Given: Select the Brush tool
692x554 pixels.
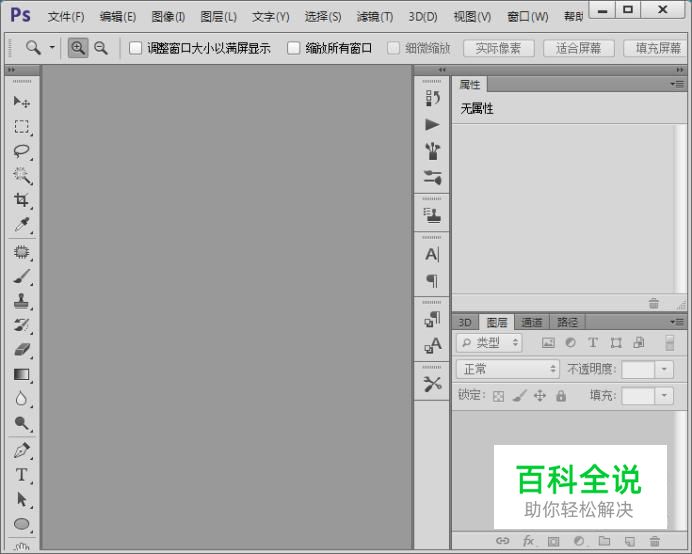Looking at the screenshot, I should tap(22, 277).
